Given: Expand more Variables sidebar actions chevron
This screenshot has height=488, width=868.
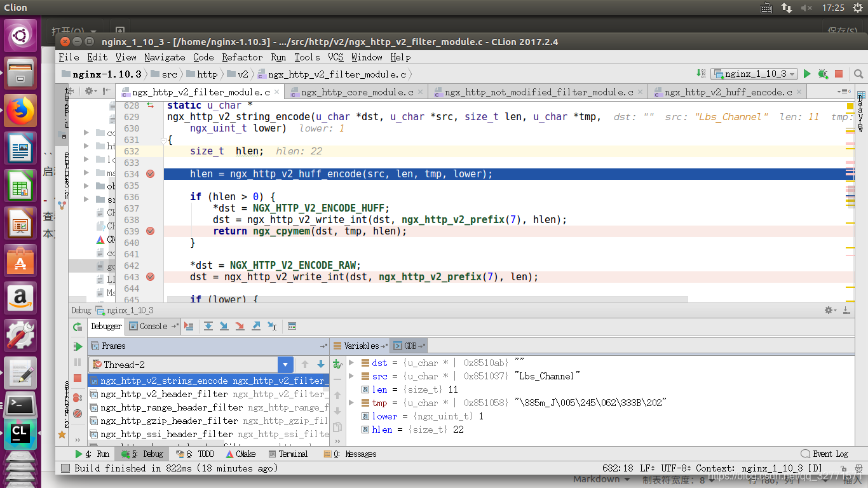Looking at the screenshot, I should coord(337,440).
